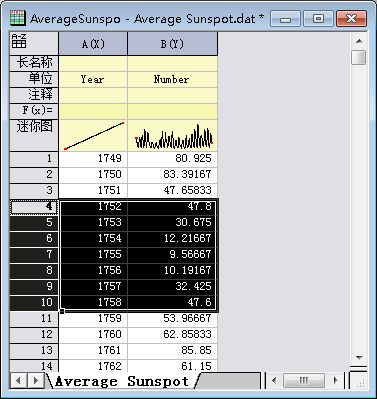The height and width of the screenshot is (399, 377).
Task: Click the Year units cell
Action: coord(93,79)
